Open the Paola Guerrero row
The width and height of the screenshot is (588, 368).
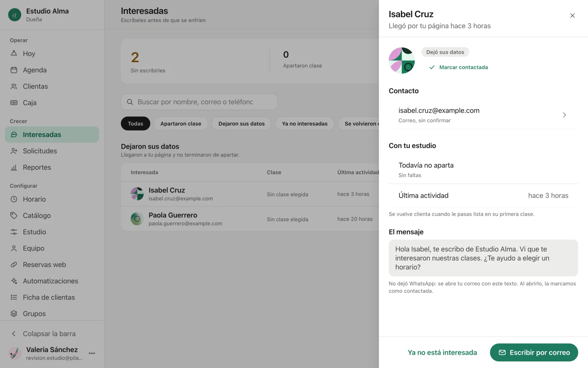250,219
